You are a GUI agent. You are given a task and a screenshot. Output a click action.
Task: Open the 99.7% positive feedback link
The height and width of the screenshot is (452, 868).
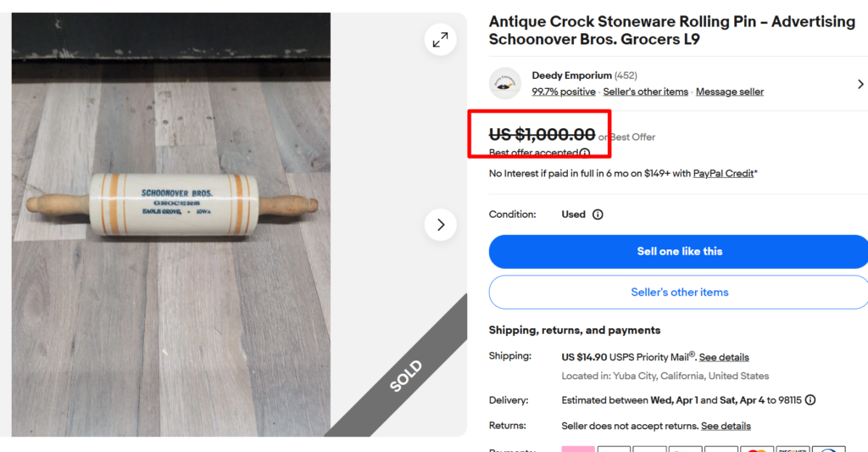pos(563,92)
